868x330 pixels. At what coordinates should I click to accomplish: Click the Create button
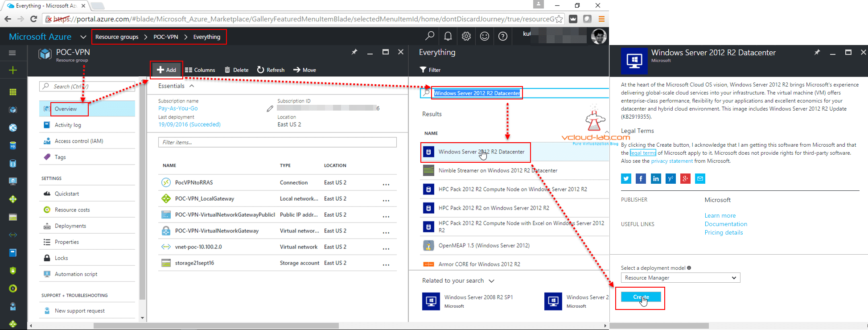[x=641, y=297]
